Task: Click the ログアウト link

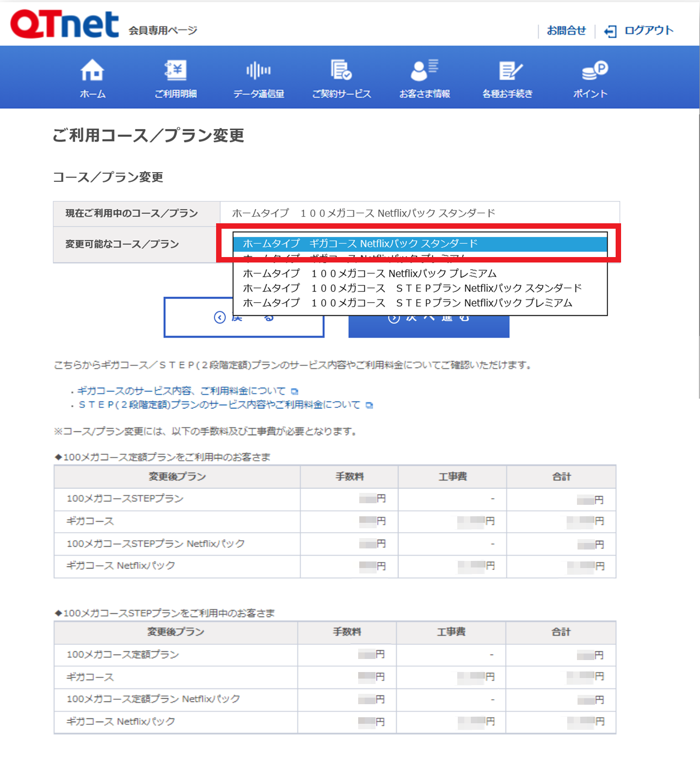Action: pos(649,30)
